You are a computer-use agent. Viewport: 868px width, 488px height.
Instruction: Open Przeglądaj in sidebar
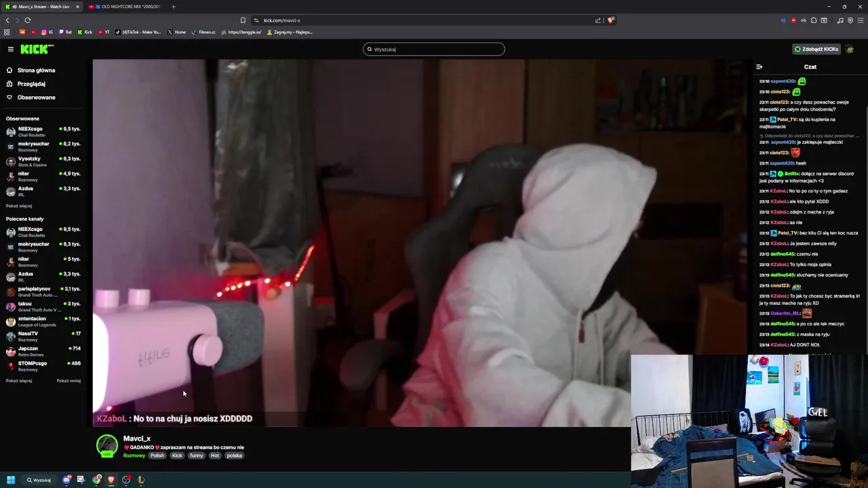[26, 84]
